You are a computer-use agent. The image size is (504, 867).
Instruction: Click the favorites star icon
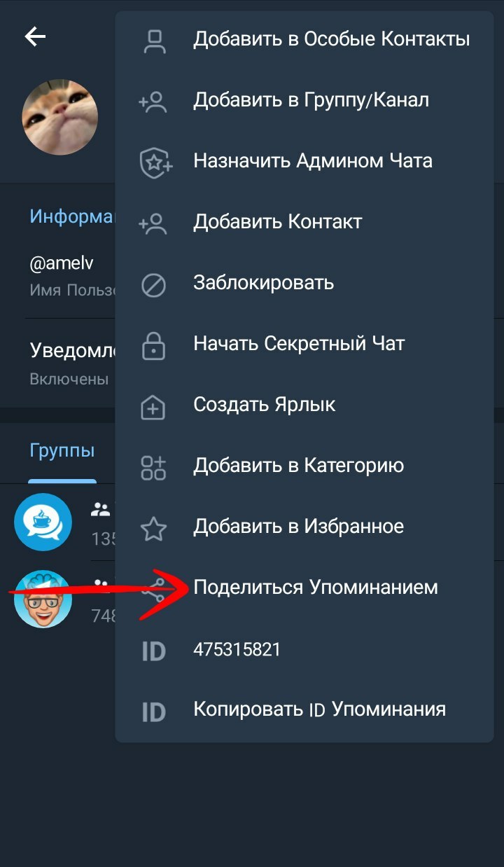pos(153,527)
